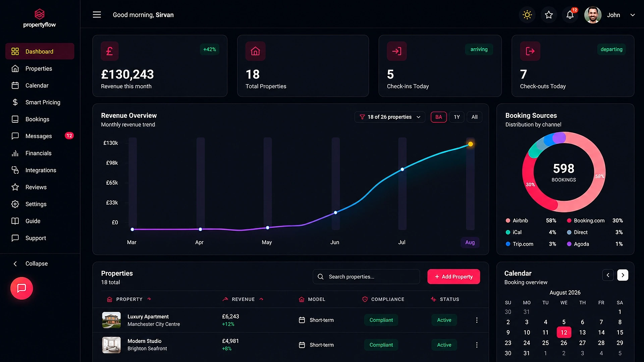Select the All range toggle
644x362 pixels.
[x=475, y=117]
